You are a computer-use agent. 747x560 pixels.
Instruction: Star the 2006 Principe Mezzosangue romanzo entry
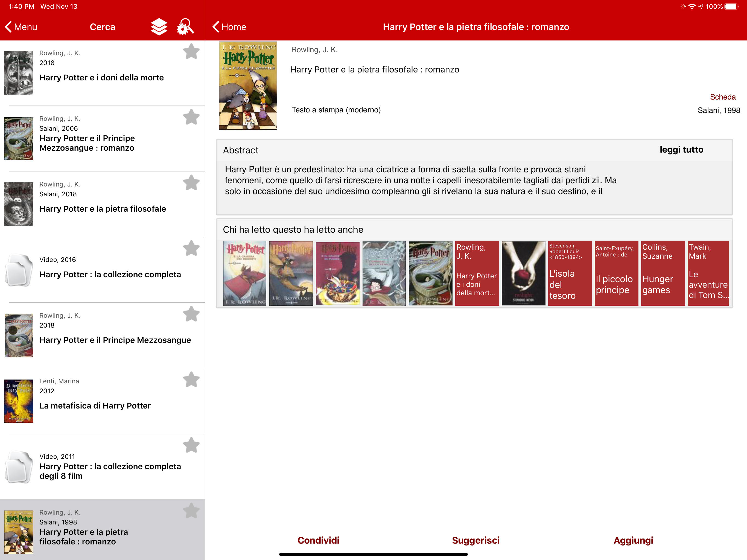pos(191,117)
